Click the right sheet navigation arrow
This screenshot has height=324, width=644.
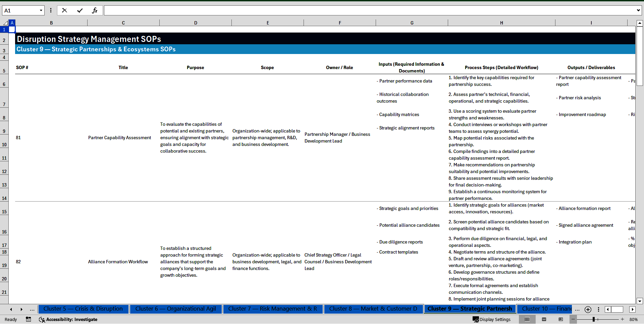click(21, 309)
